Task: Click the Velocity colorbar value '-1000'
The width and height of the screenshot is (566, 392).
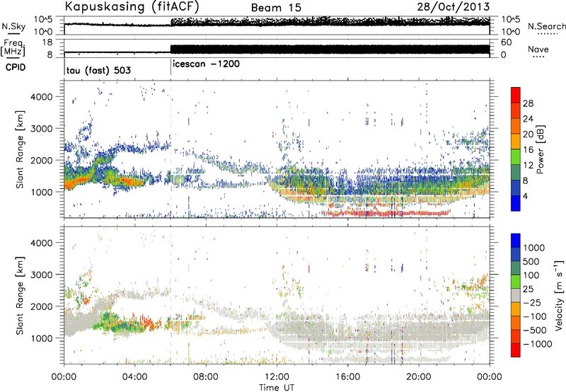Action: pyautogui.click(x=538, y=344)
